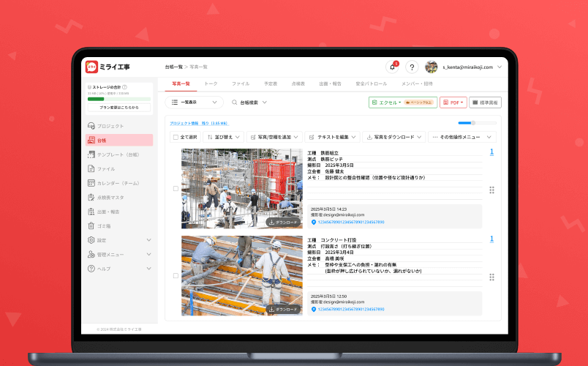588x366 pixels.
Task: Click the question mark help icon
Action: (412, 67)
